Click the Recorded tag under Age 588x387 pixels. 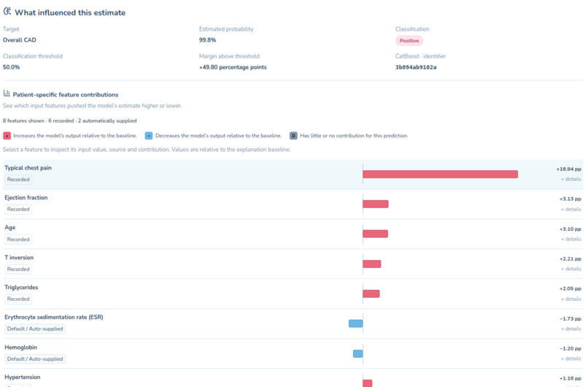pyautogui.click(x=18, y=240)
